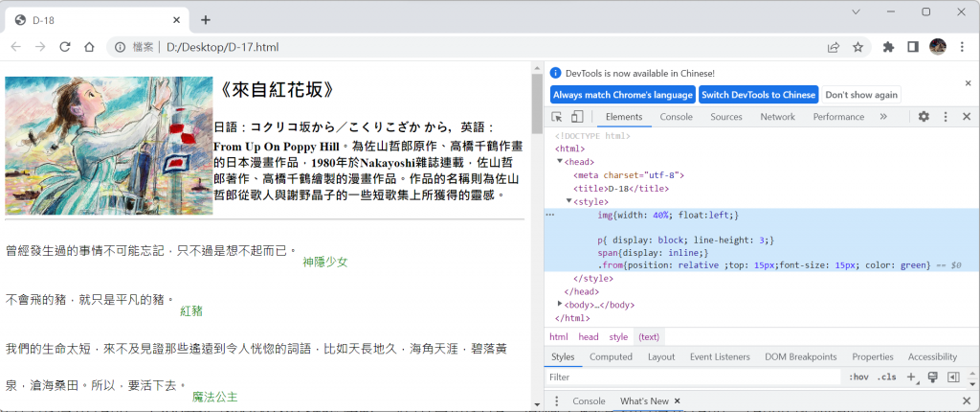The height and width of the screenshot is (412, 980).
Task: Open the profile avatar
Action: pyautogui.click(x=938, y=46)
